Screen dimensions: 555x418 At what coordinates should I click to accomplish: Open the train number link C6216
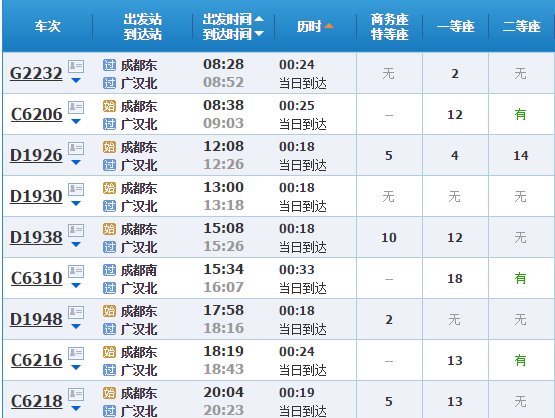click(x=37, y=360)
